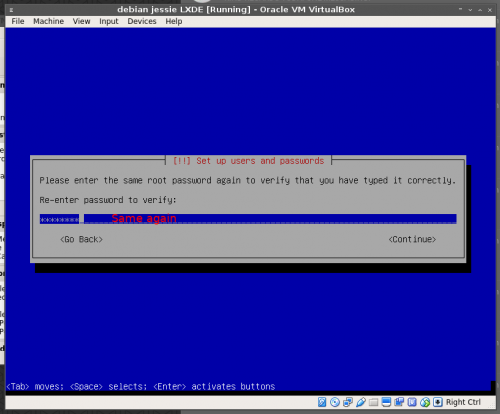Open the network adapters status icon
The image size is (500, 414).
pyautogui.click(x=348, y=402)
